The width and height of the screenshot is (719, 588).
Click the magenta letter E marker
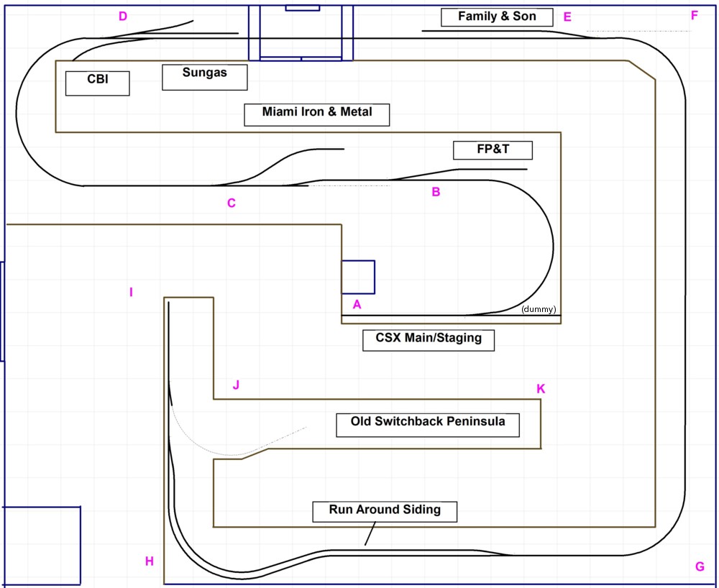(x=567, y=17)
